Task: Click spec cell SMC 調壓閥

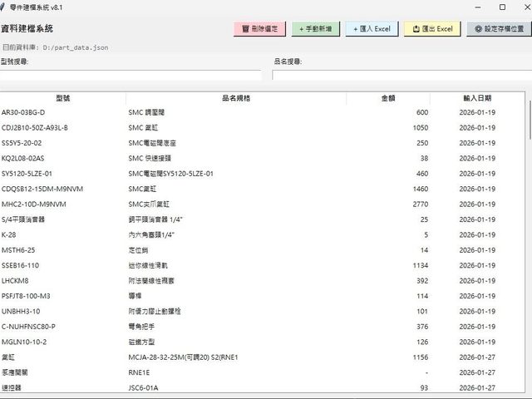Action: pyautogui.click(x=146, y=112)
